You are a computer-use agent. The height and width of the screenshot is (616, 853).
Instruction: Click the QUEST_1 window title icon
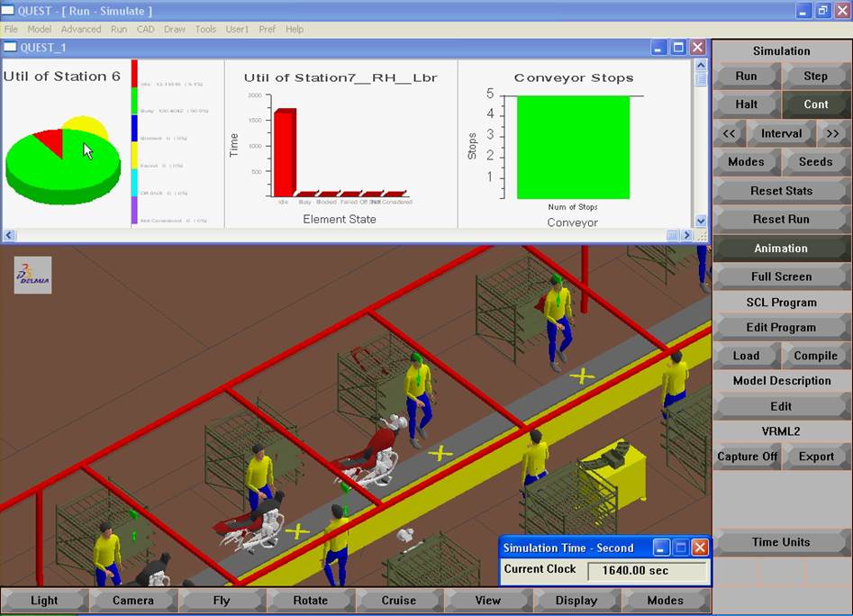pyautogui.click(x=10, y=48)
